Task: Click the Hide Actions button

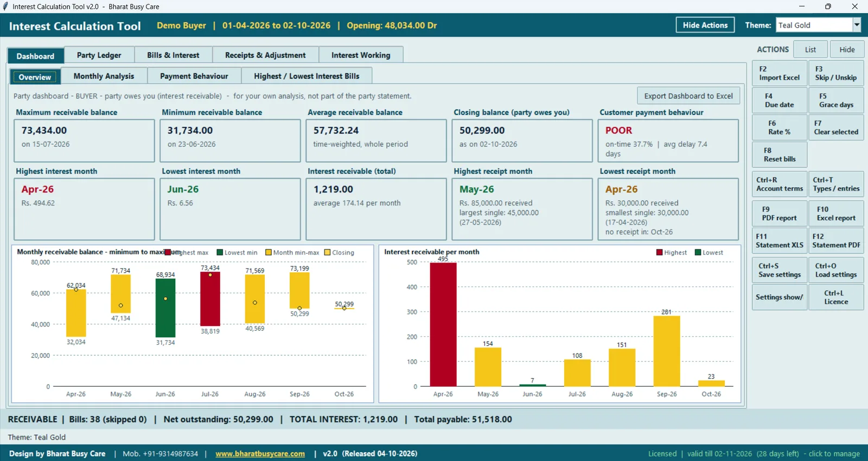Action: [x=705, y=25]
